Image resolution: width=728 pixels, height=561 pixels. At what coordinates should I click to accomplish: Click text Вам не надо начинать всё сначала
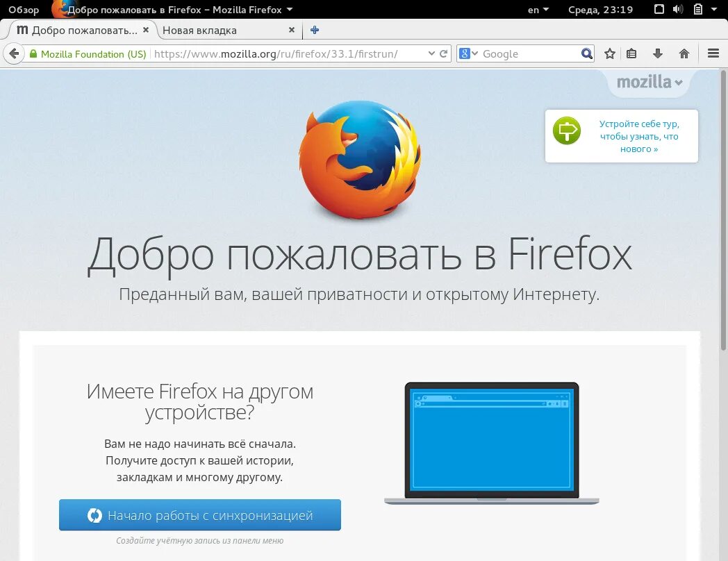pyautogui.click(x=199, y=444)
